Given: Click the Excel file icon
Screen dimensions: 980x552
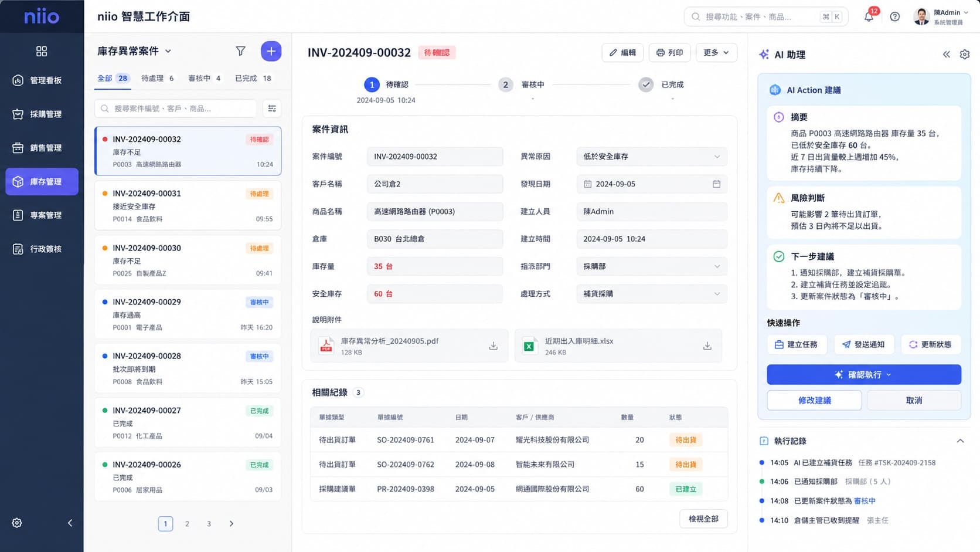Looking at the screenshot, I should 530,346.
